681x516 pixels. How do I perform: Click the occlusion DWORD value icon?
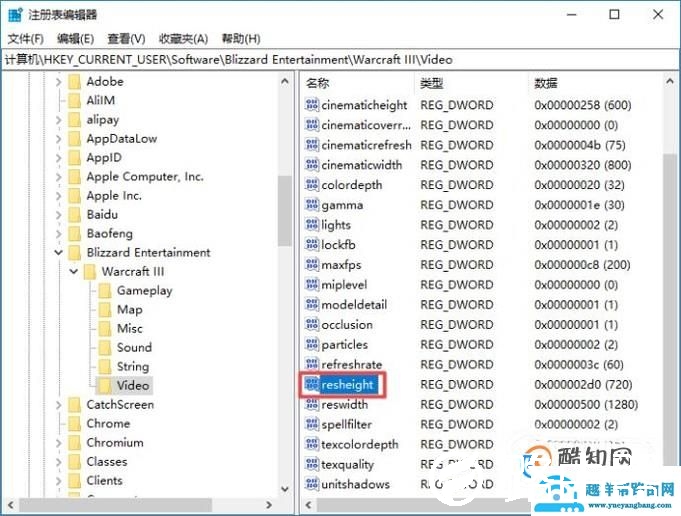312,324
